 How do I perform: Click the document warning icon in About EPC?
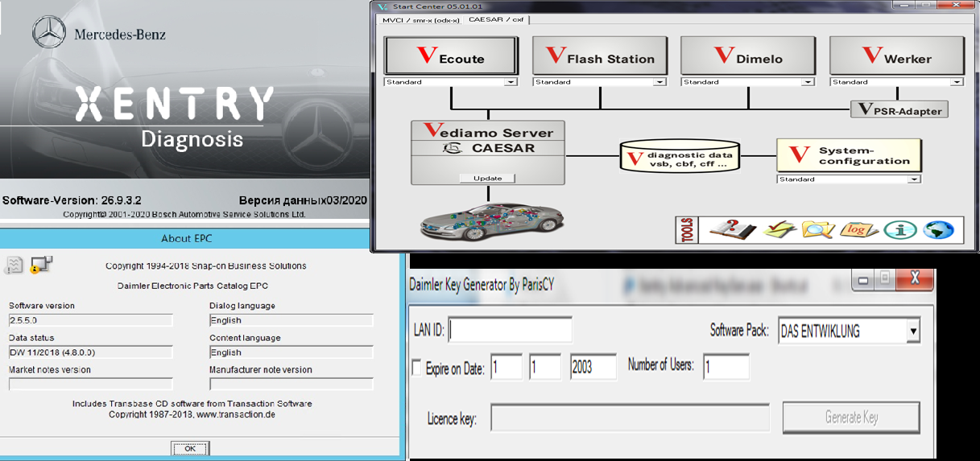(14, 265)
